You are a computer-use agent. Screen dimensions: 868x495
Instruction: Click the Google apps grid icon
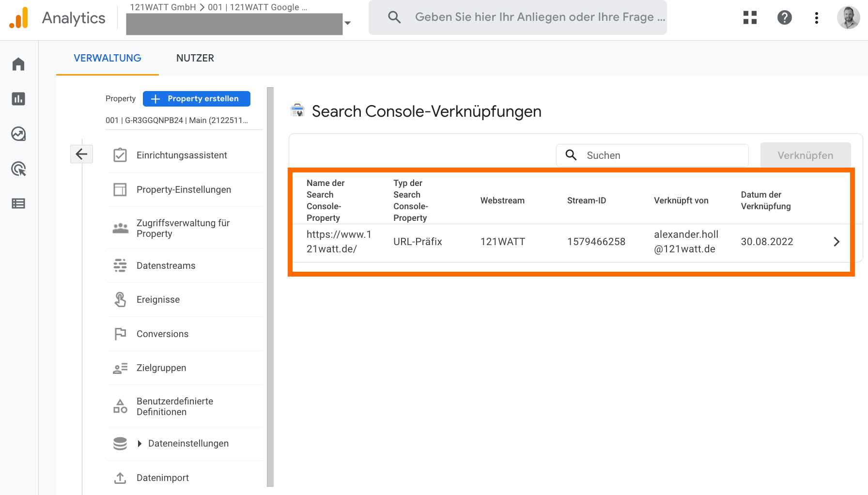click(x=750, y=18)
